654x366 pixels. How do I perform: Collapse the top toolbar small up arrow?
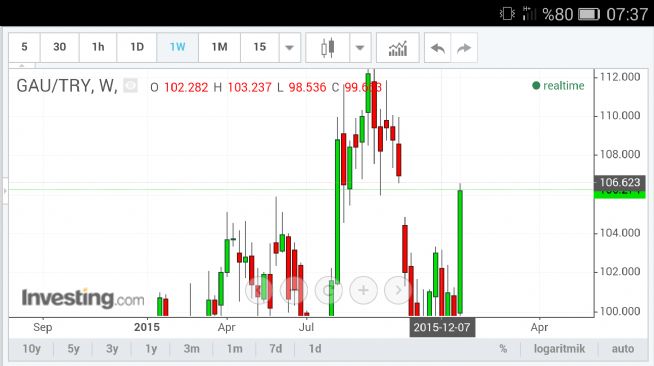[x=22, y=65]
